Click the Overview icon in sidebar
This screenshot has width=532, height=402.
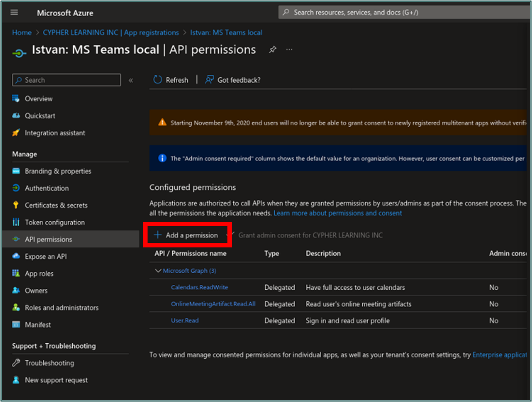tap(16, 98)
